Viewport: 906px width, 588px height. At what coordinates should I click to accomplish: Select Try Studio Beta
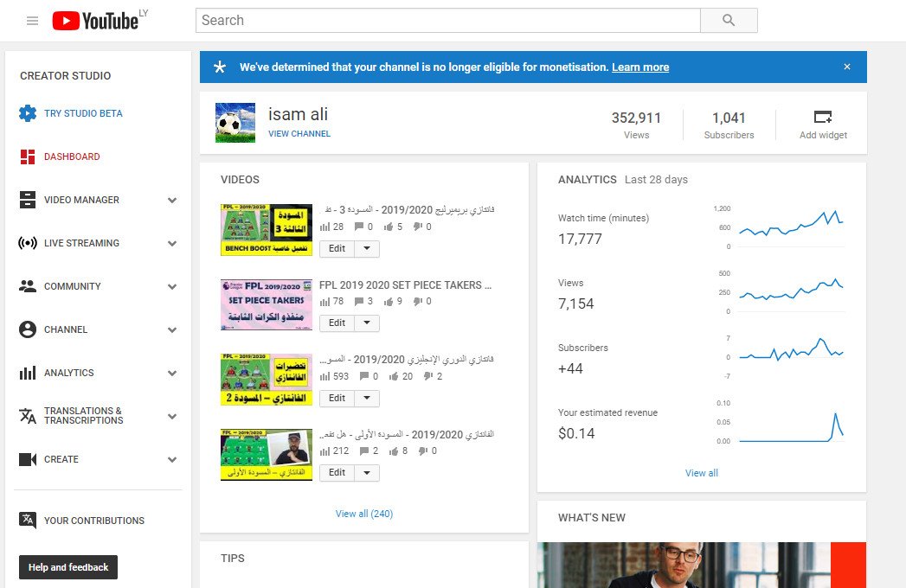tap(83, 113)
